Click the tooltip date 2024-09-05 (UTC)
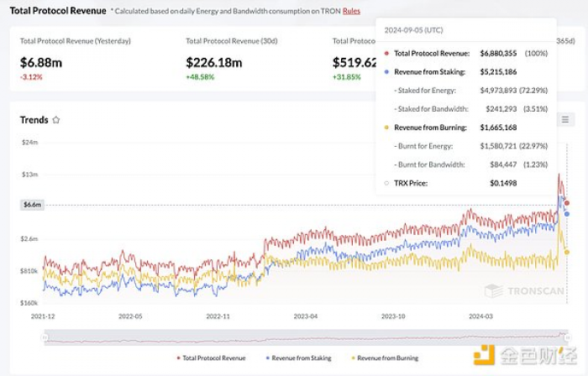The width and height of the screenshot is (588, 376). click(413, 30)
